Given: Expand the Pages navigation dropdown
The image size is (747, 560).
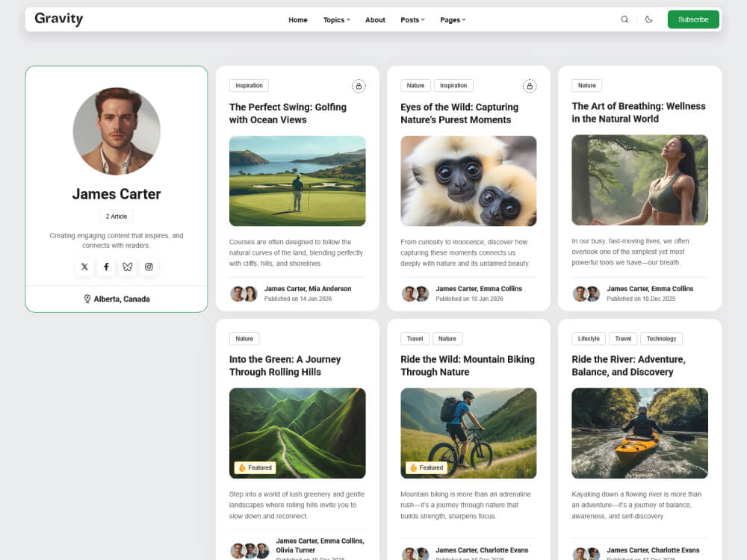Looking at the screenshot, I should coord(453,20).
